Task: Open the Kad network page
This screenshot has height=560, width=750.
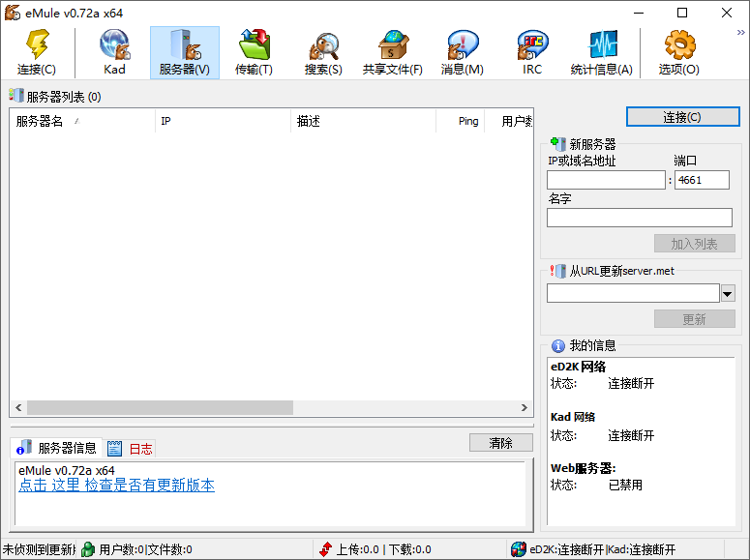Action: [x=115, y=52]
